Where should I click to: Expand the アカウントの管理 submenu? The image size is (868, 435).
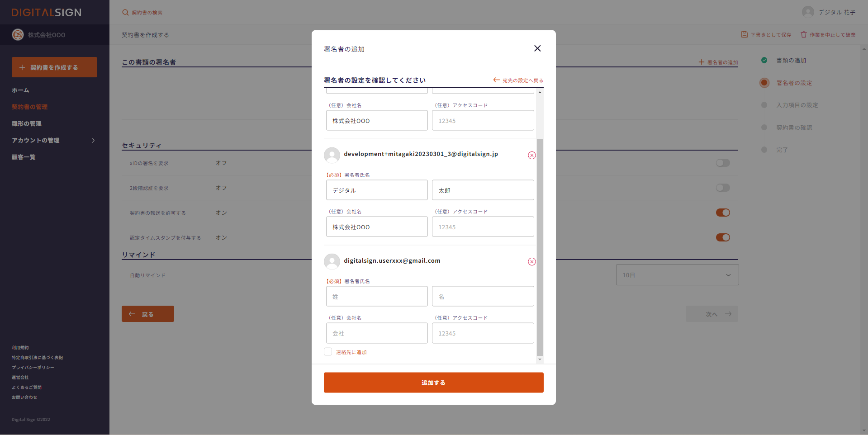point(93,141)
